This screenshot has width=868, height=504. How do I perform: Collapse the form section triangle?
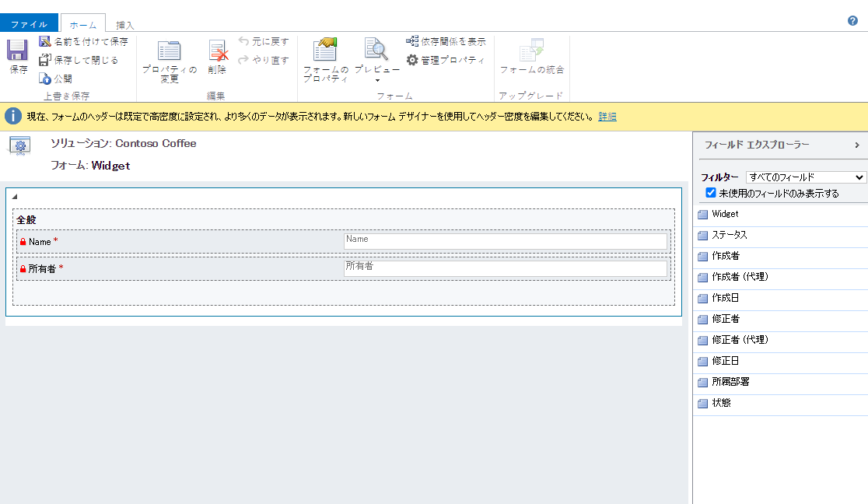[x=15, y=197]
